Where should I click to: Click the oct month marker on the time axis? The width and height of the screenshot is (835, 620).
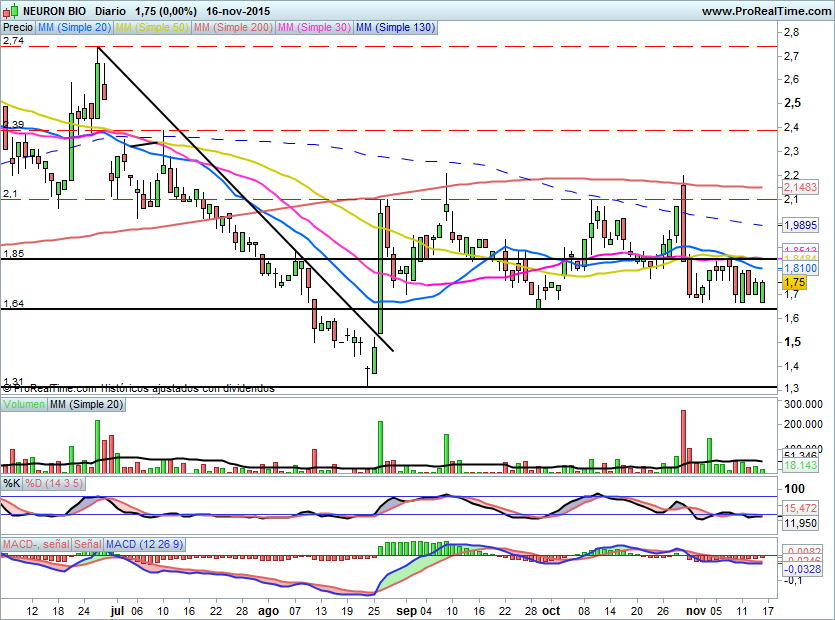[551, 608]
